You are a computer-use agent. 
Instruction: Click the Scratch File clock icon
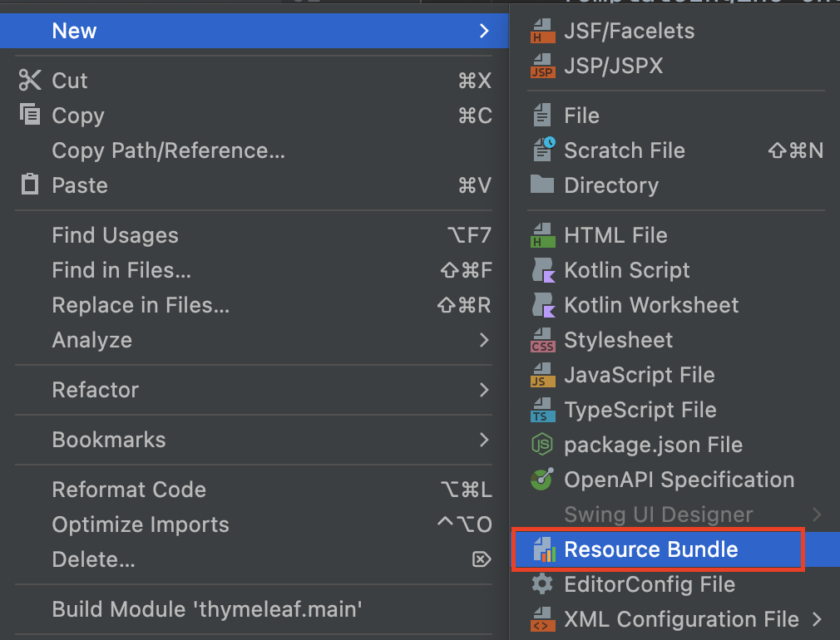click(543, 150)
